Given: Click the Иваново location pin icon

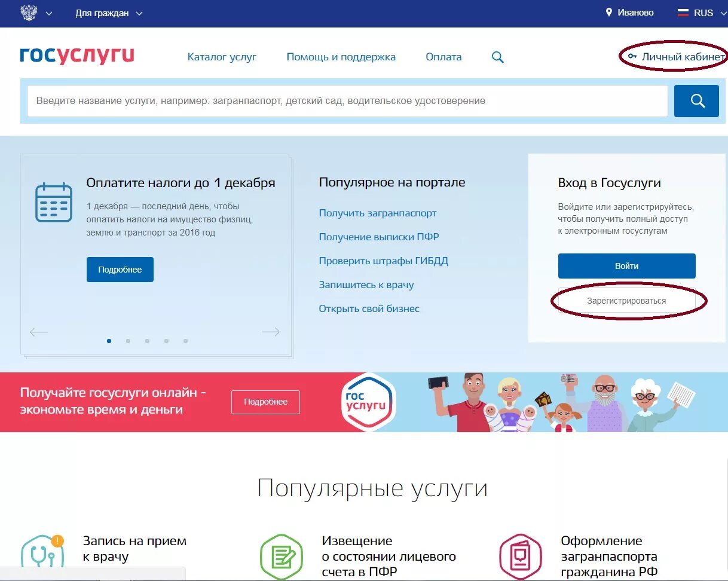Looking at the screenshot, I should [x=609, y=13].
